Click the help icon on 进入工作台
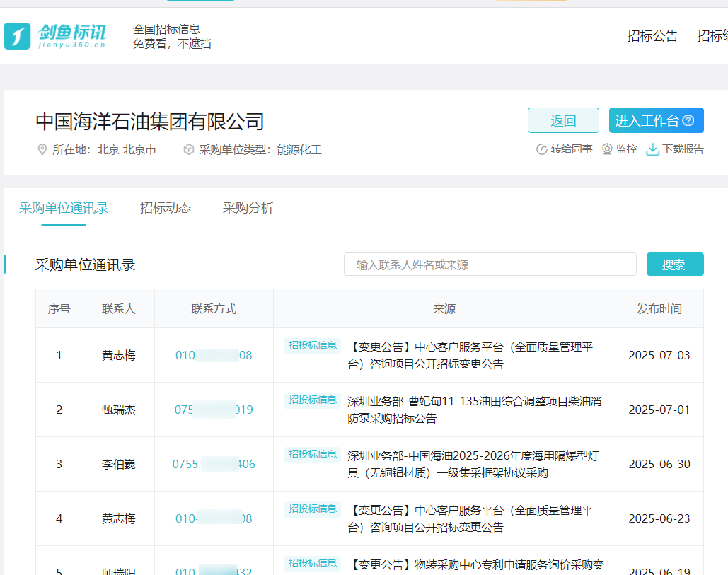The height and width of the screenshot is (575, 728). click(x=688, y=121)
